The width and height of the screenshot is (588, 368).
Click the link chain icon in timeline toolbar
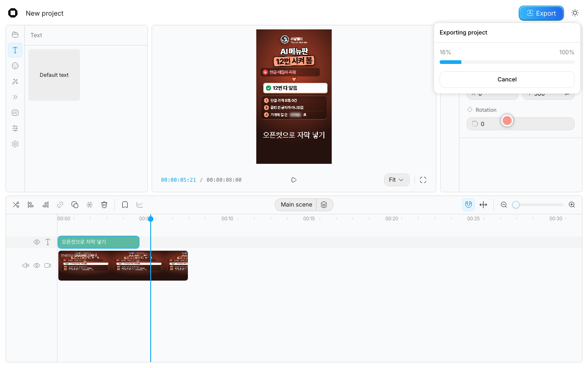point(60,205)
